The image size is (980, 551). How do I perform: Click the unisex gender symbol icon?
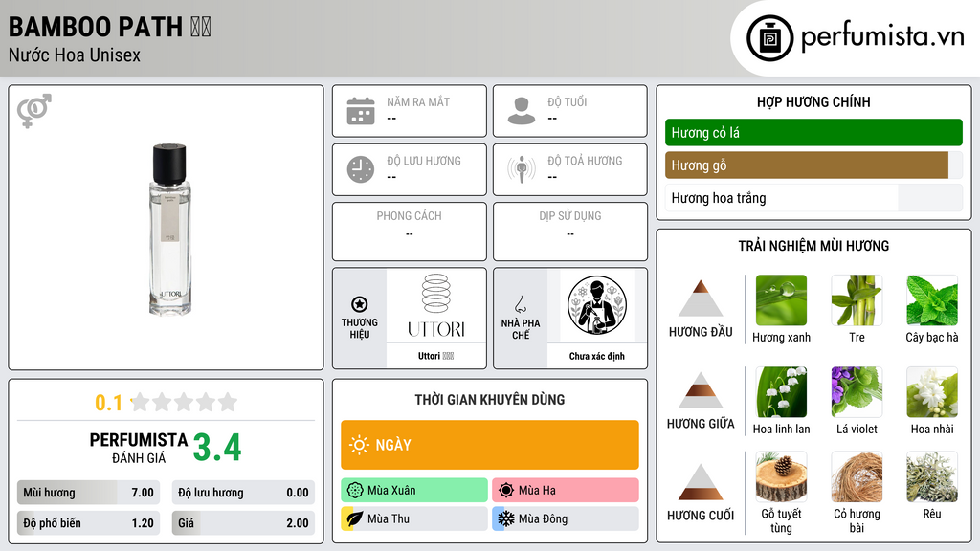tap(34, 111)
